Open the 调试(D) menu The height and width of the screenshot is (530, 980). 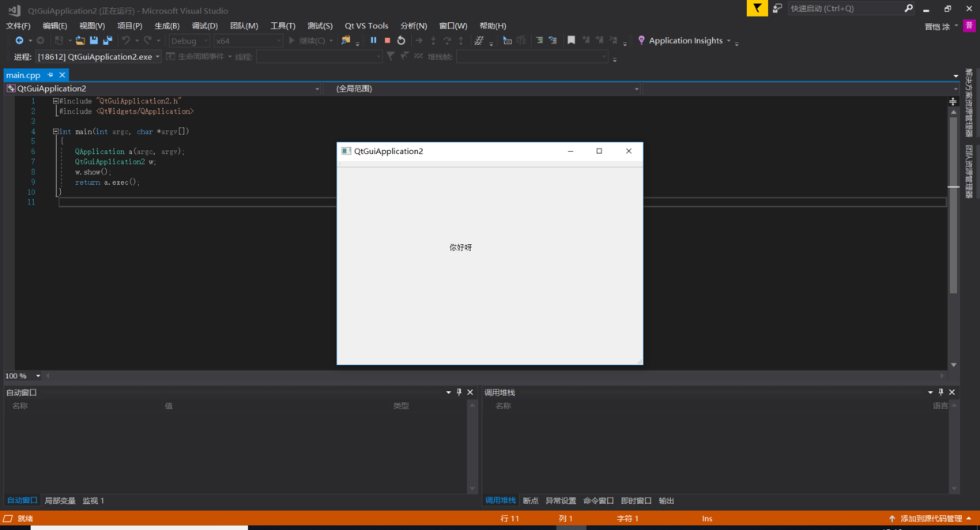205,25
